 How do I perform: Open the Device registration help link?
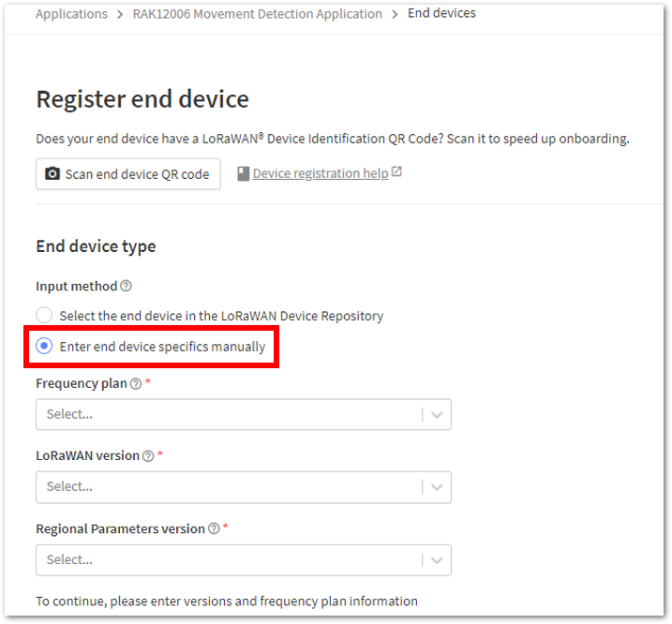click(x=321, y=173)
